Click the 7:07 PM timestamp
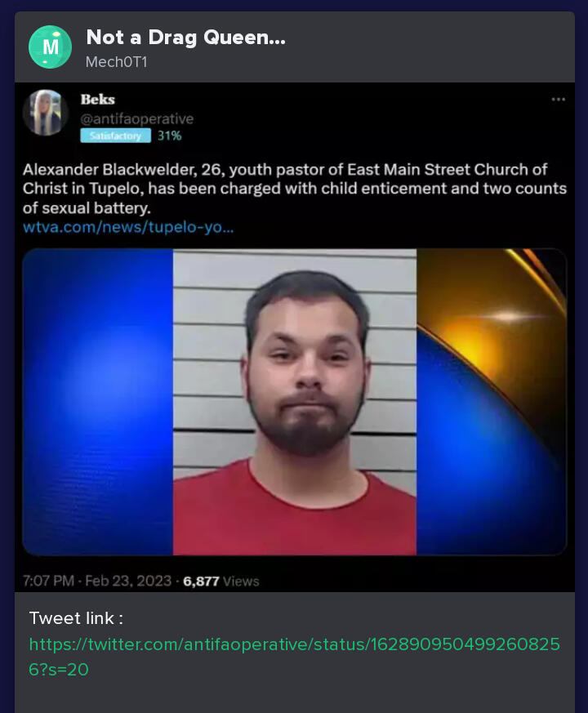 (48, 581)
